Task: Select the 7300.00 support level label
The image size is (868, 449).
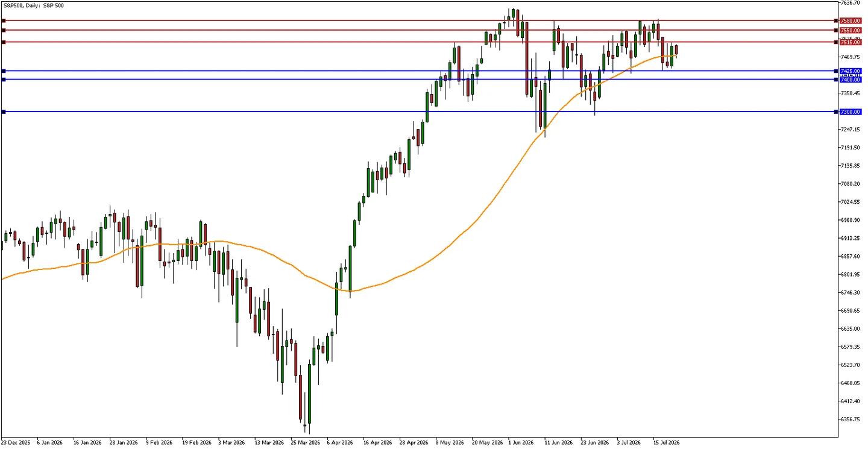Action: point(850,111)
